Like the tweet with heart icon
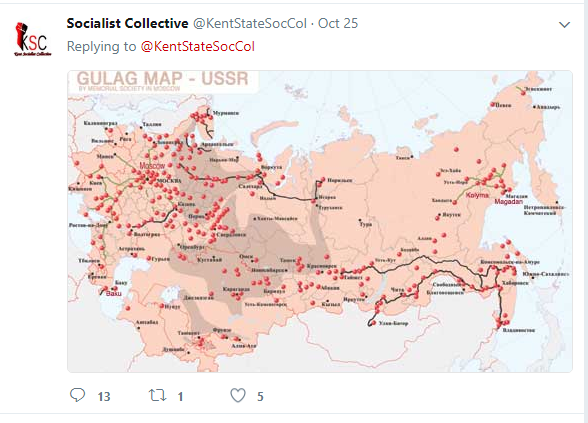588x423 pixels. pyautogui.click(x=238, y=395)
